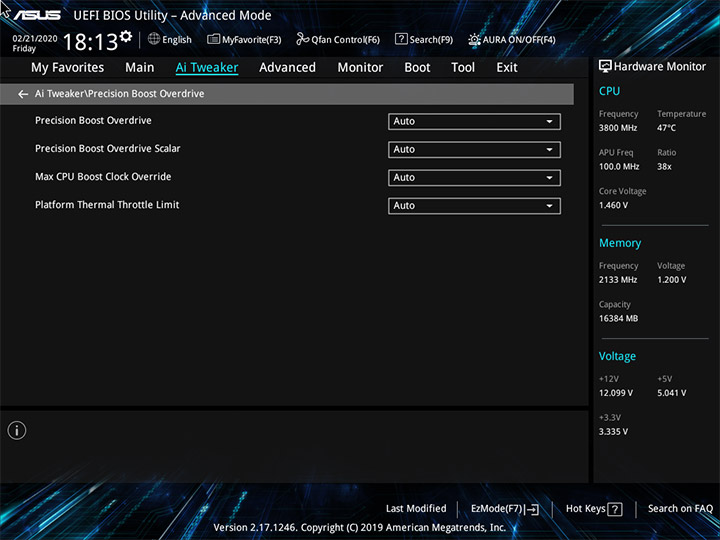Click the Search(F9) text label
Viewport: 720px width, 540px height.
point(431,40)
